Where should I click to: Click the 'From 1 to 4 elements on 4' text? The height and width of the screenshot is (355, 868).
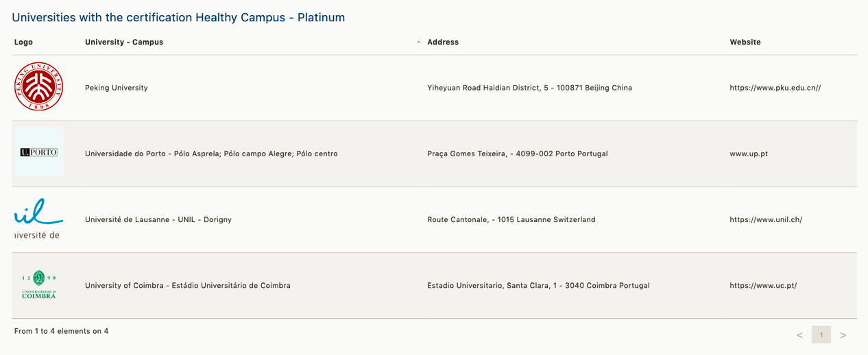click(x=61, y=331)
